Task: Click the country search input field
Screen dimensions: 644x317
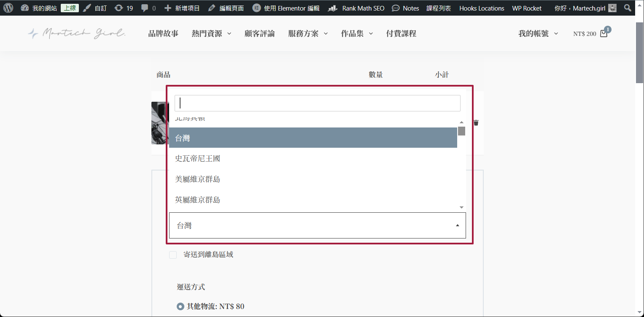Action: 317,103
